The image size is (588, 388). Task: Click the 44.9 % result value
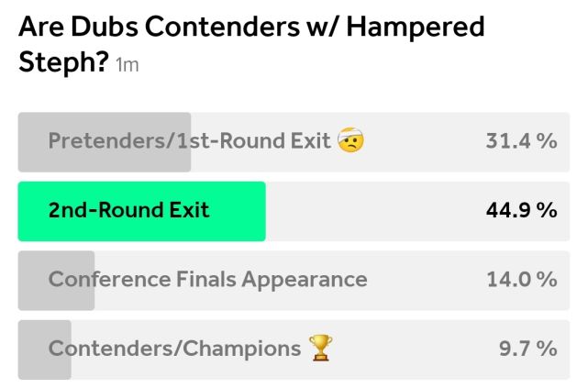521,210
